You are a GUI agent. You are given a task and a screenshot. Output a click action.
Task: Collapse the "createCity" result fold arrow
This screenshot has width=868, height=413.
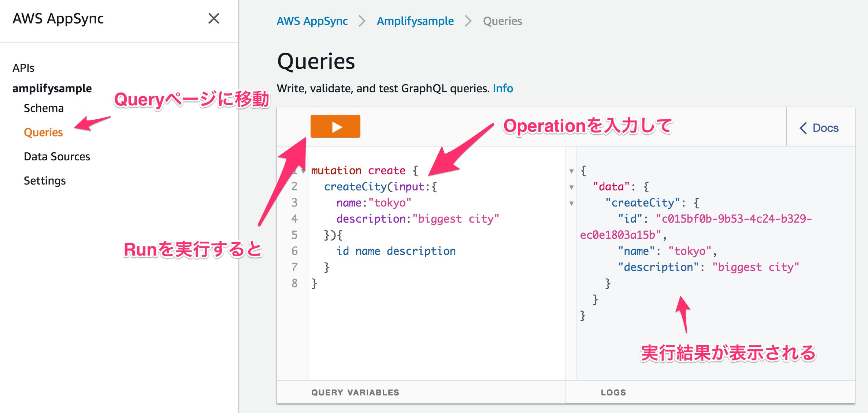click(x=571, y=203)
